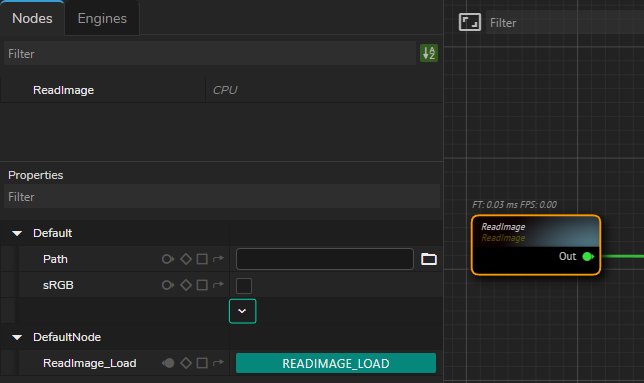Image resolution: width=644 pixels, height=383 pixels.
Task: Click the fit-to-view icon in graph toolbar
Action: [469, 23]
